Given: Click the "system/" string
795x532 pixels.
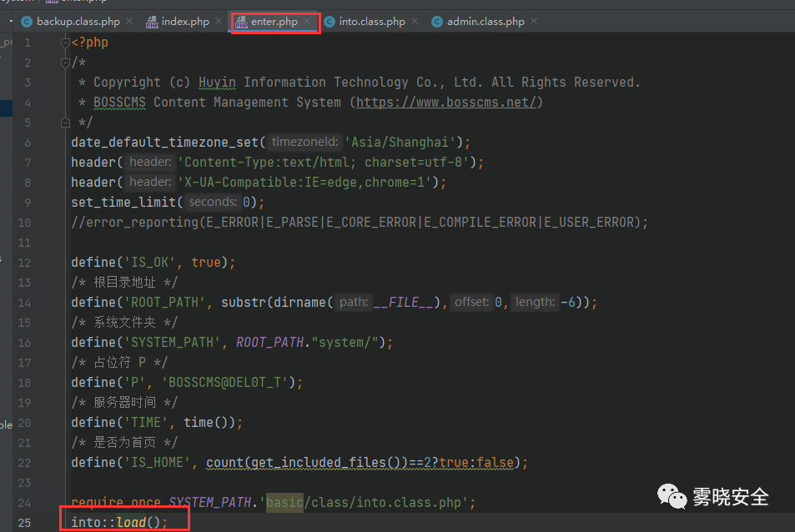Looking at the screenshot, I should click(345, 343).
